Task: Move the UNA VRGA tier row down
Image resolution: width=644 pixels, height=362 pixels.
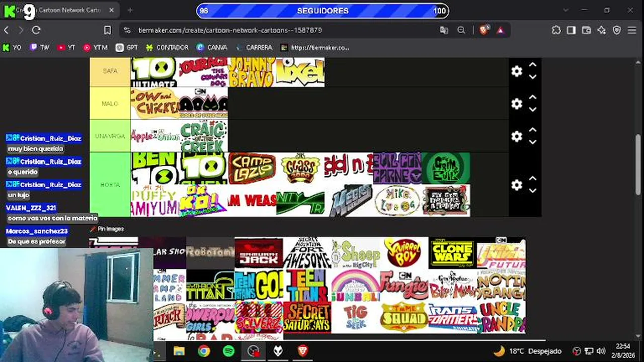Action: (x=533, y=142)
